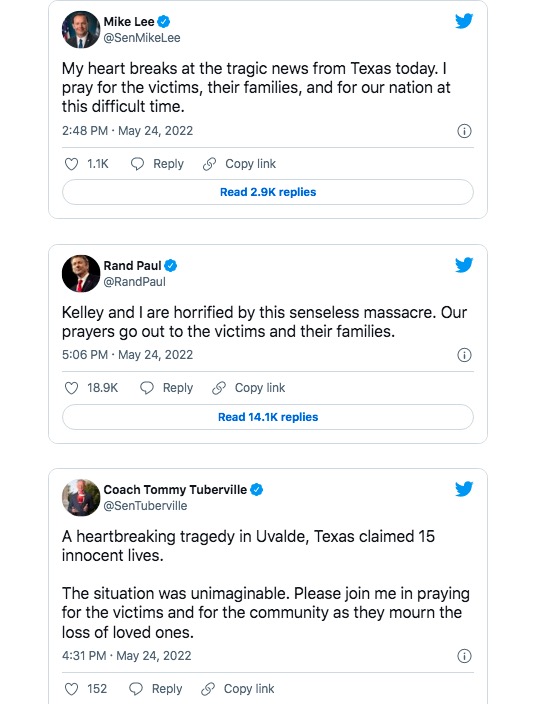Image resolution: width=557 pixels, height=704 pixels.
Task: Like Mike Lee's tweet via heart icon
Action: pos(71,164)
